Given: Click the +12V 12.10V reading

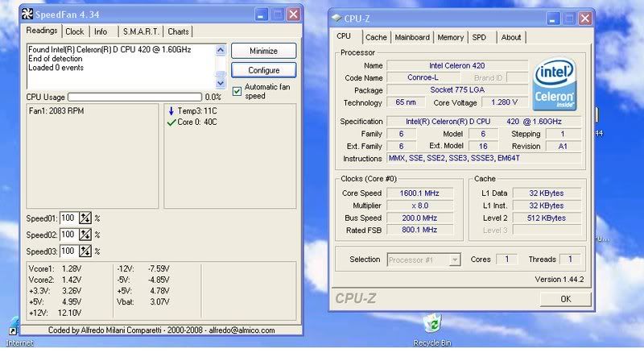Looking at the screenshot, I should coord(55,313).
